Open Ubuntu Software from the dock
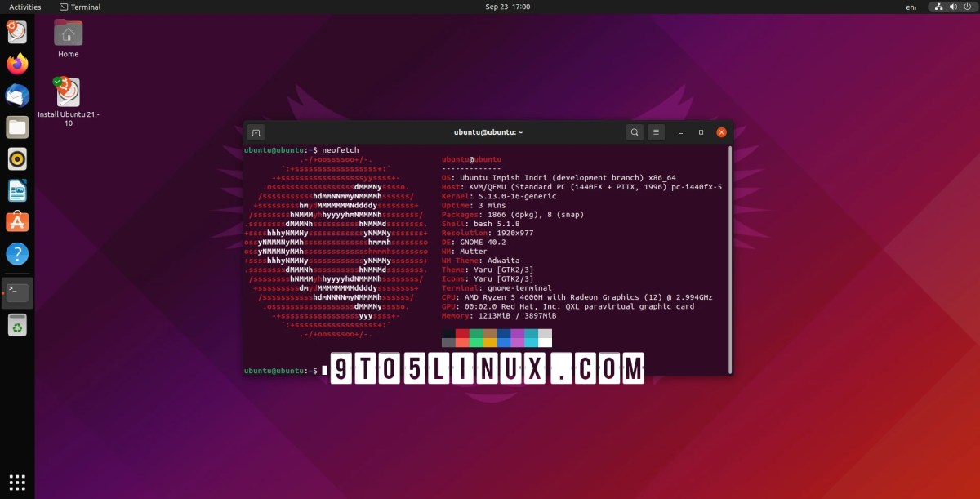Image resolution: width=980 pixels, height=499 pixels. [x=17, y=221]
